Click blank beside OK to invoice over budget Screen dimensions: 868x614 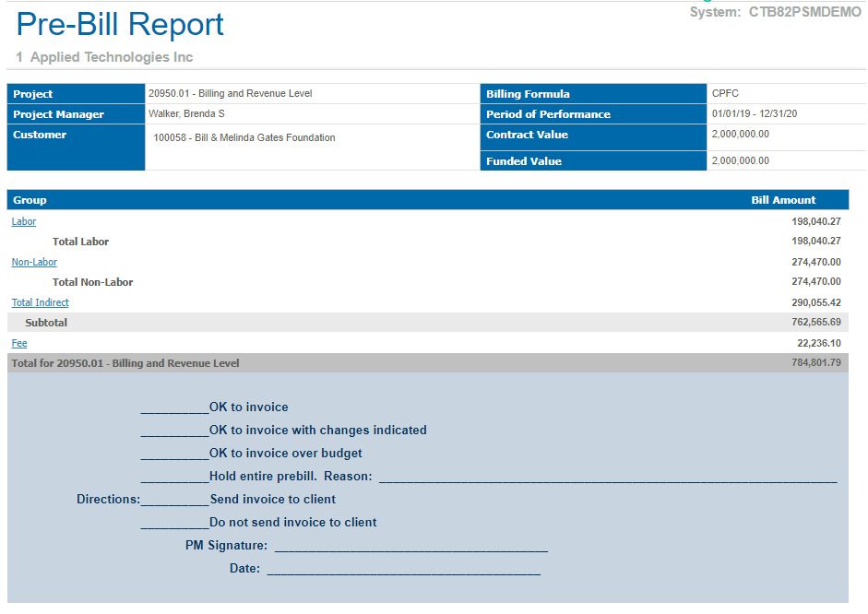click(x=174, y=454)
